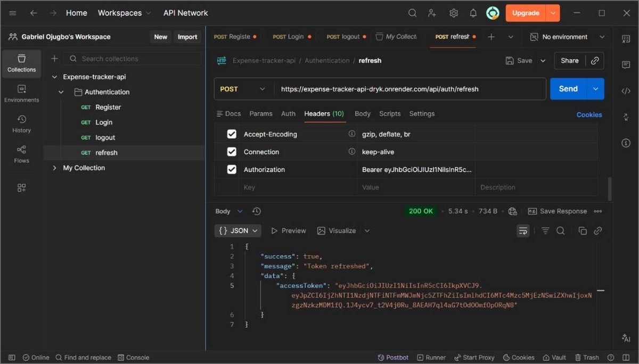Screen dimensions: 639x364
Task: Collapse the Expense-tracker-api collection
Action: 54,77
